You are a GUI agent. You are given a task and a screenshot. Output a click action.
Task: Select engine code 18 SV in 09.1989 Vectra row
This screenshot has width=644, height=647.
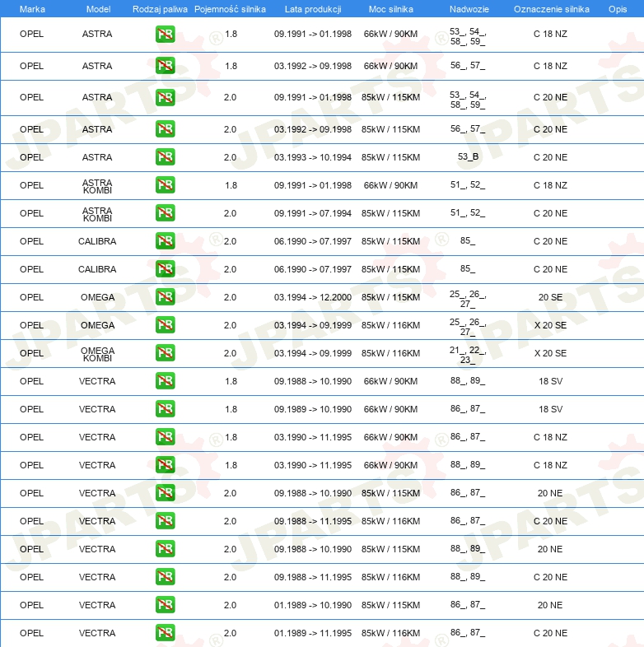550,409
